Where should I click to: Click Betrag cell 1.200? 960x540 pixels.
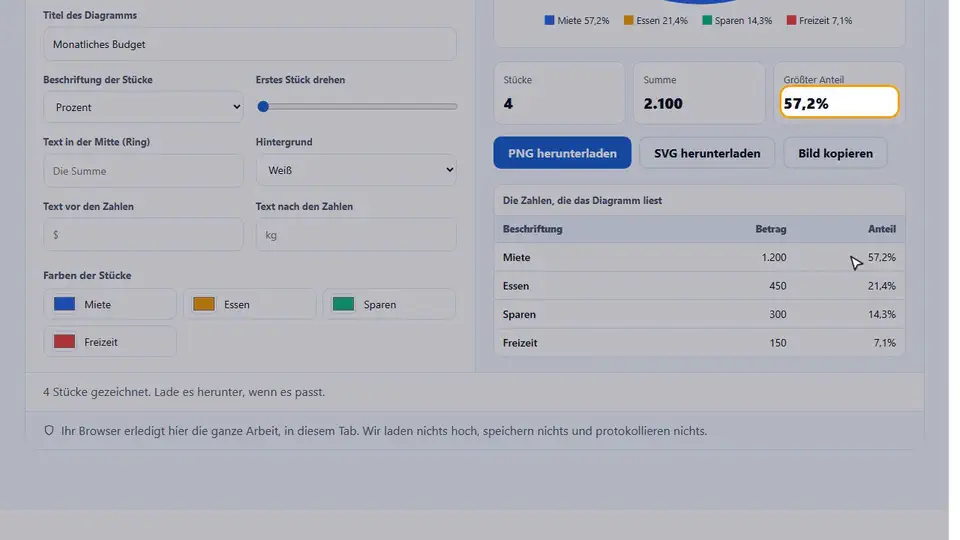(774, 257)
